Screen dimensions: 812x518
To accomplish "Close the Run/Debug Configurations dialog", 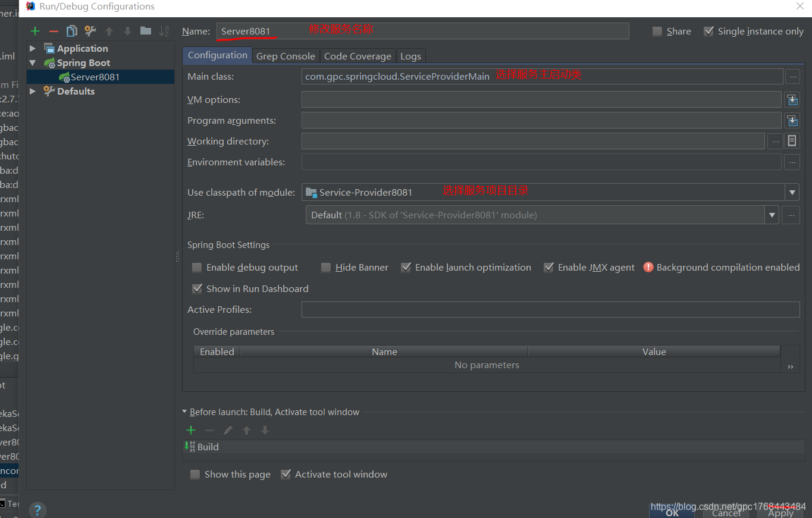I will [800, 6].
